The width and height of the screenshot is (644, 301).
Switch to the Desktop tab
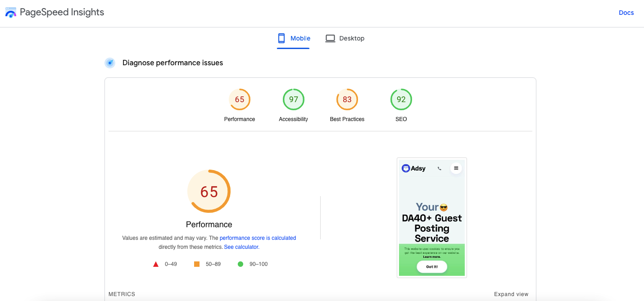coord(345,39)
